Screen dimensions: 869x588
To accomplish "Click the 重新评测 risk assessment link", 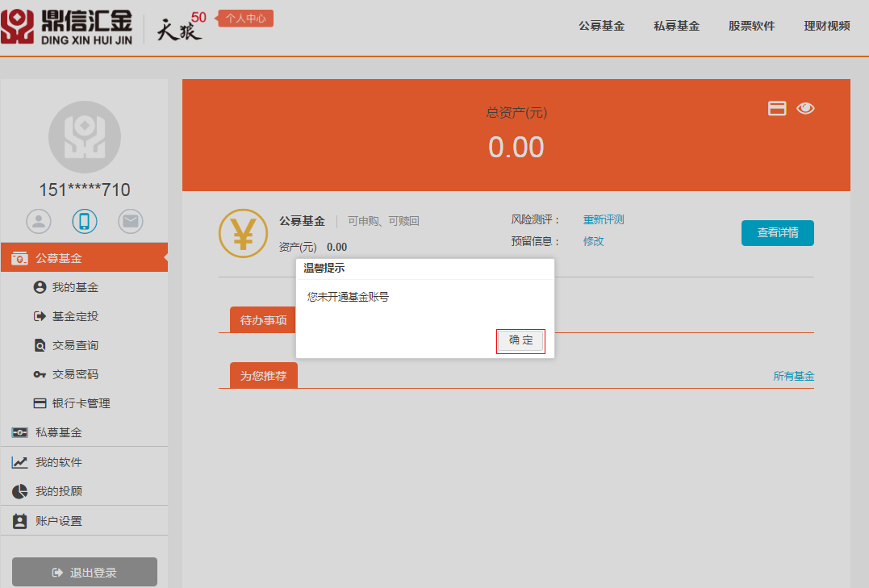I will (604, 219).
